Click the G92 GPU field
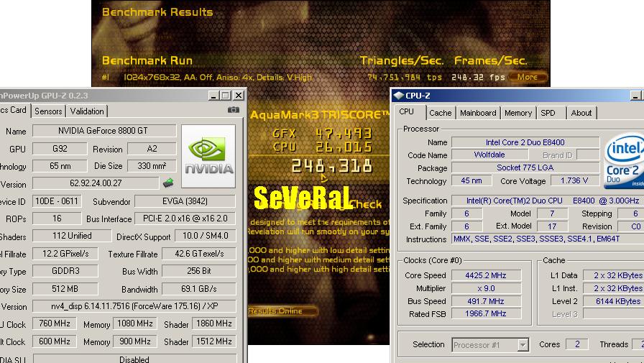 pyautogui.click(x=60, y=149)
